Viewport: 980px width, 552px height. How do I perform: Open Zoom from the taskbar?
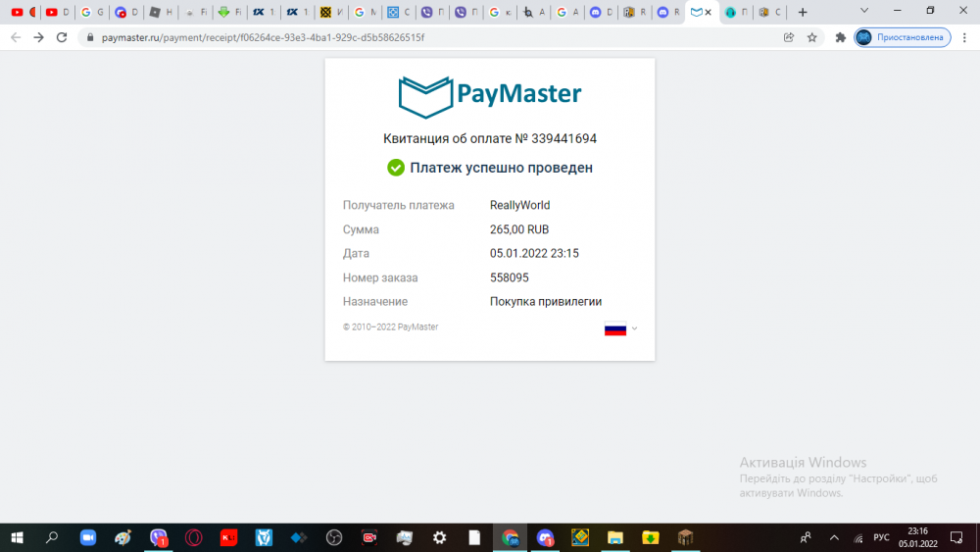(x=88, y=537)
